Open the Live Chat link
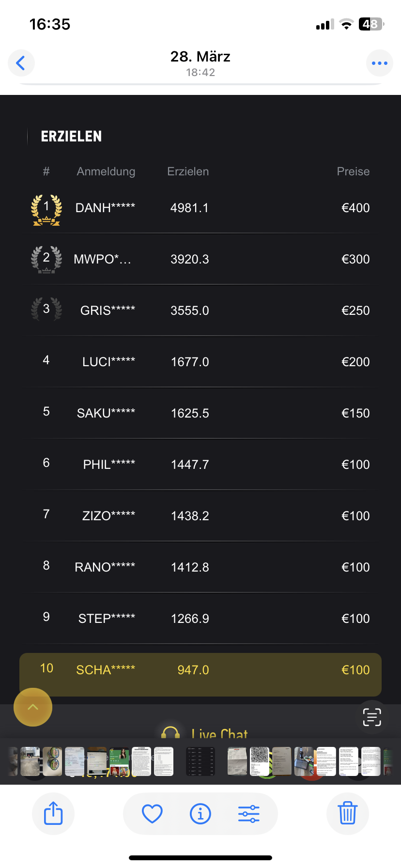401x868 pixels. 219,734
